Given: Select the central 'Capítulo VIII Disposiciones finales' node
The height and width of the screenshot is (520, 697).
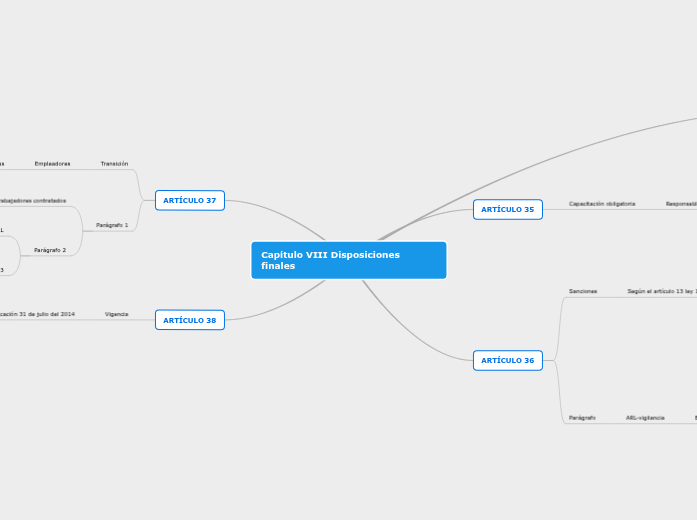Looking at the screenshot, I should pyautogui.click(x=348, y=260).
